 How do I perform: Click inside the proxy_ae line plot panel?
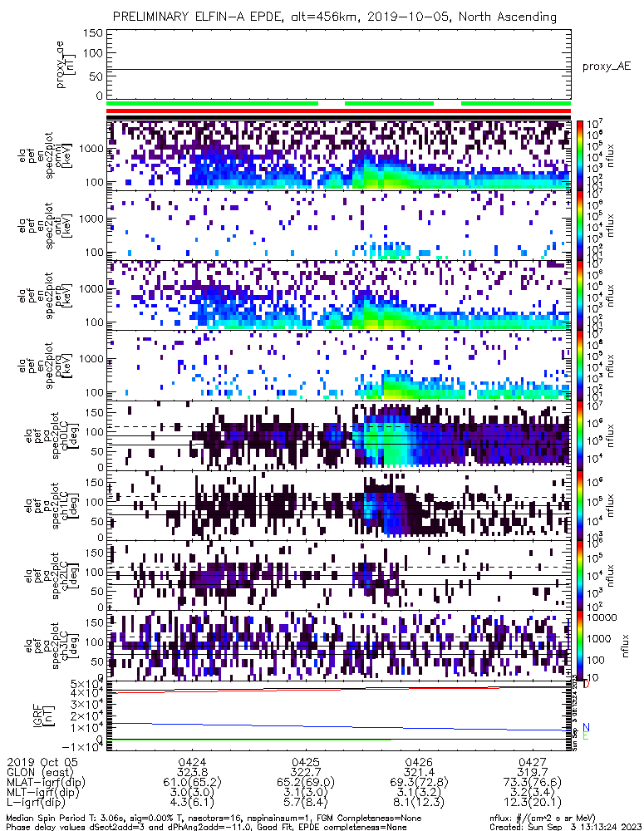point(339,65)
